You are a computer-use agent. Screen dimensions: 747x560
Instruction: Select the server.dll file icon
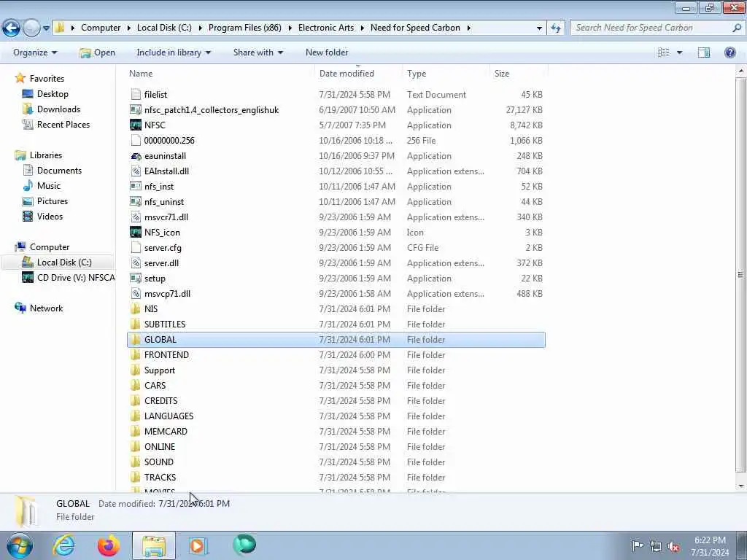pos(136,262)
